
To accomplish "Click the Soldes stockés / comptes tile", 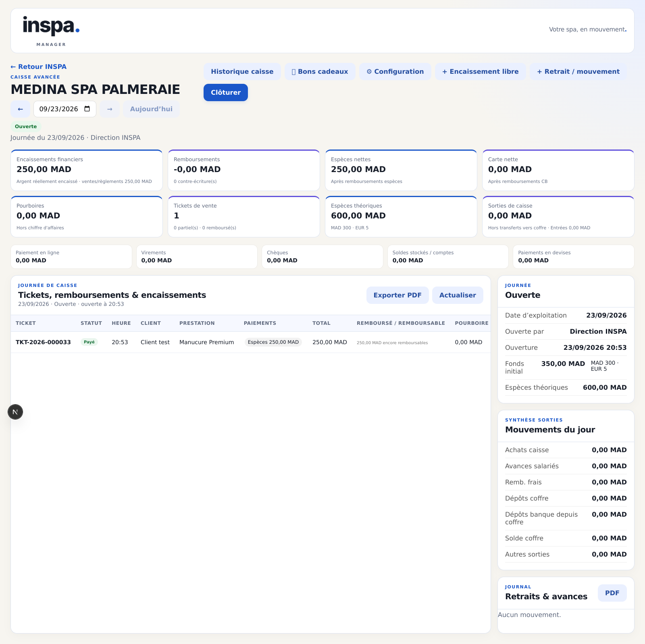I will [448, 257].
